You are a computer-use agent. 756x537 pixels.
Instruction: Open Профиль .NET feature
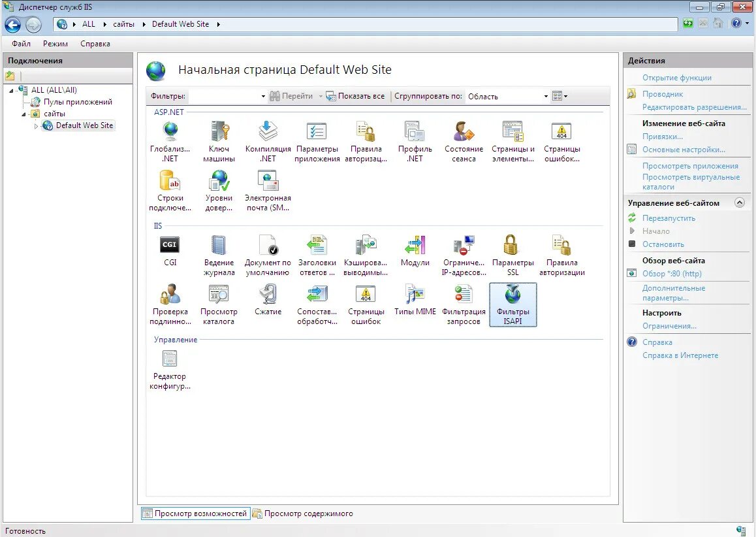pos(415,142)
